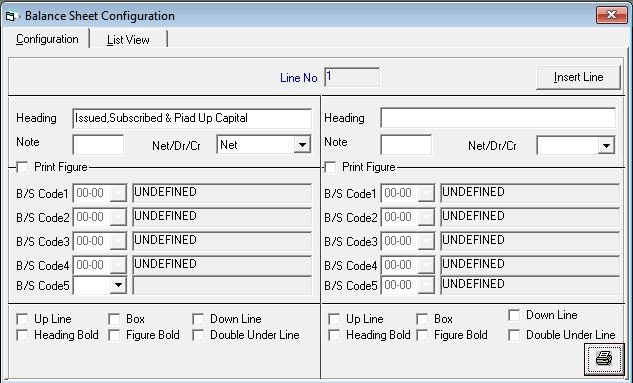The image size is (633, 383).
Task: Open the right empty Net/Dr/Cr dropdown
Action: [606, 146]
